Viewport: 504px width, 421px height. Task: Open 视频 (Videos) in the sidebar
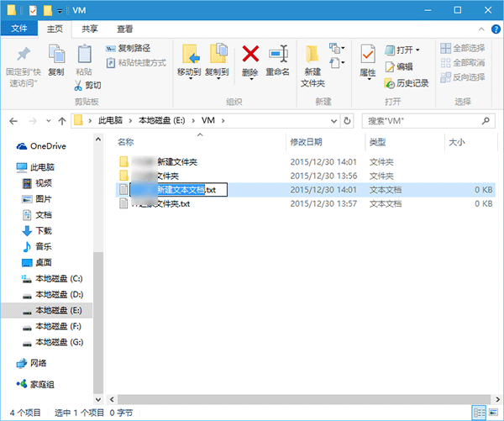point(37,183)
